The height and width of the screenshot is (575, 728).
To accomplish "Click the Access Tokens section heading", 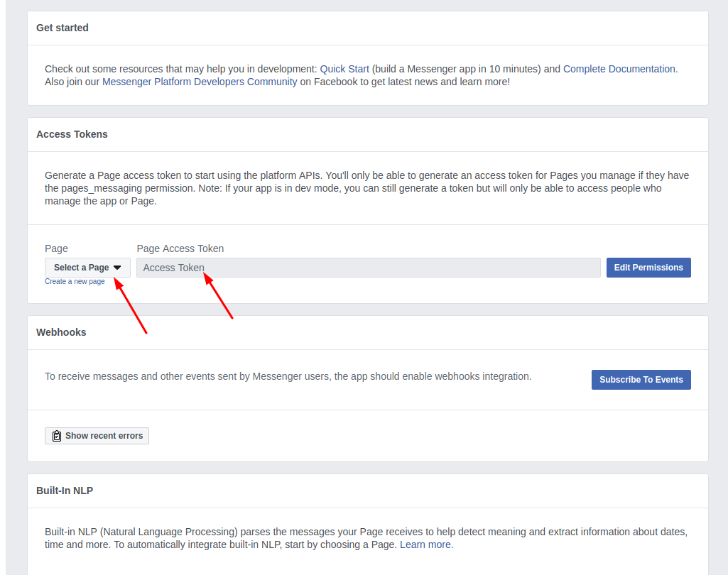I will [x=72, y=134].
